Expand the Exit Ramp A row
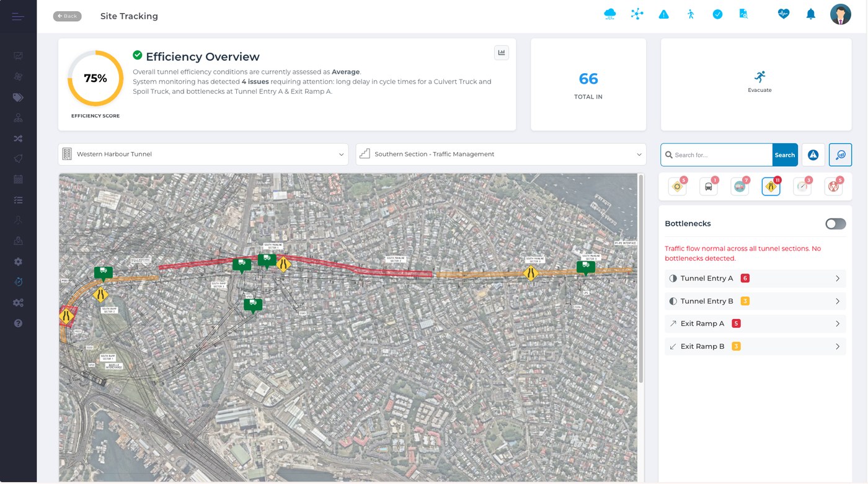Image resolution: width=868 pixels, height=484 pixels. 755,323
